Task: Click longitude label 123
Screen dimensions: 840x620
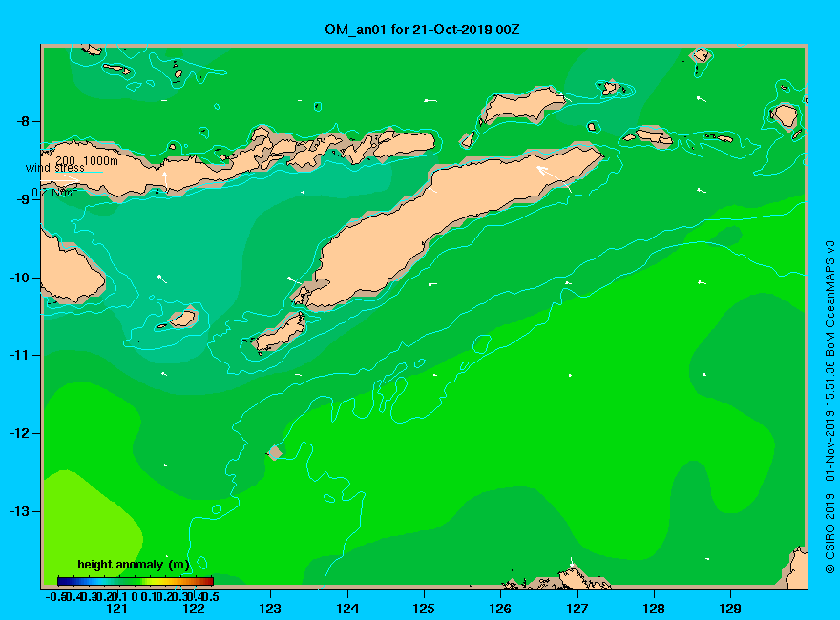Action: point(270,609)
